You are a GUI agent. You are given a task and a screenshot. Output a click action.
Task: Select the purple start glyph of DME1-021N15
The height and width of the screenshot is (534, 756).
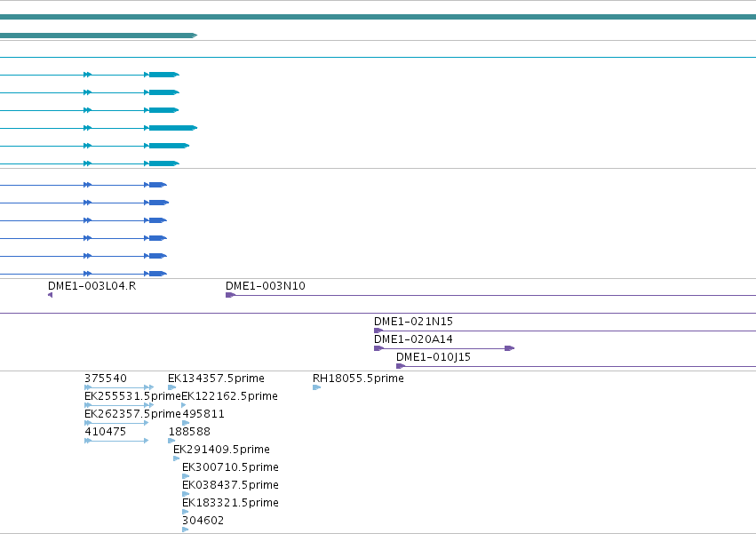point(378,331)
